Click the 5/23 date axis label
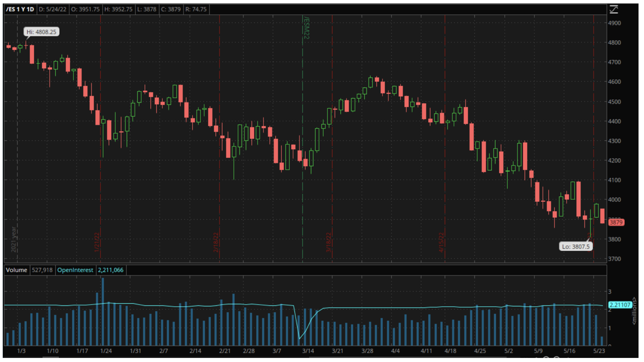 pyautogui.click(x=599, y=351)
